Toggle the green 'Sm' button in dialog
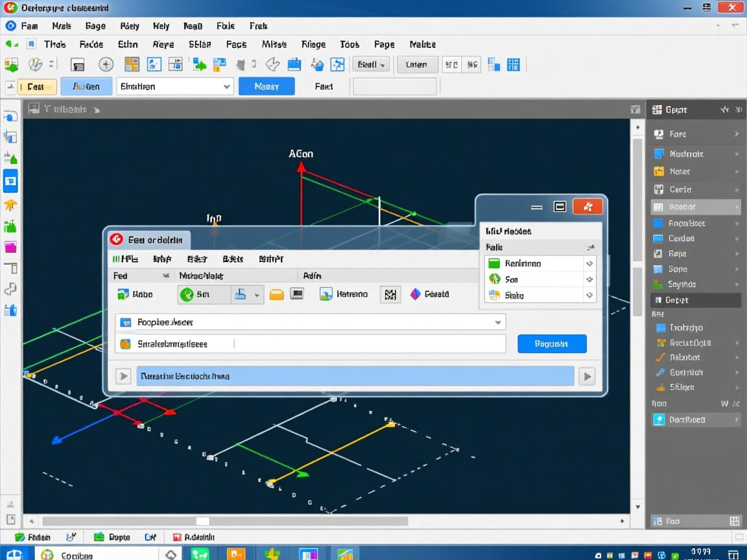Screen dimensions: 747x560 click(x=204, y=294)
